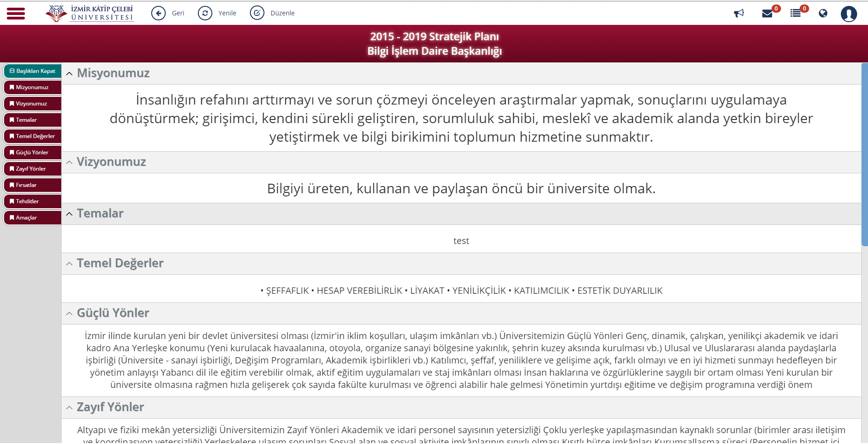Click the red badge on list icon
The image size is (868, 444).
coord(804,8)
